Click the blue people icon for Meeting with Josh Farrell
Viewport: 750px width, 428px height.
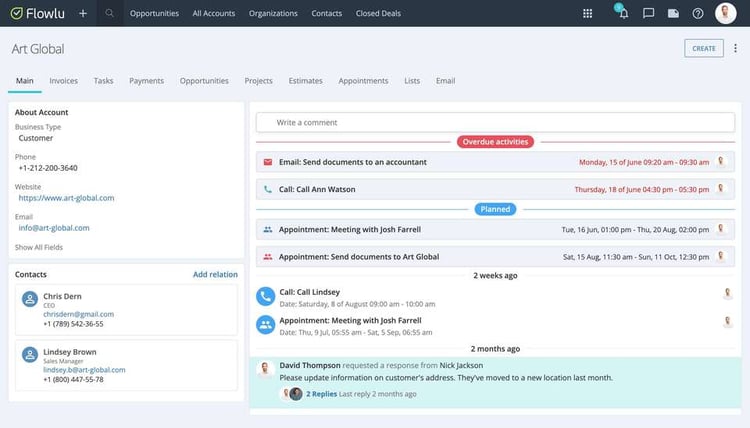pyautogui.click(x=268, y=230)
